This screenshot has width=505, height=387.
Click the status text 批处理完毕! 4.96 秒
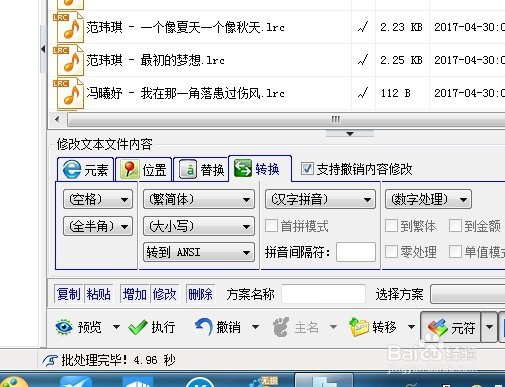coord(118,360)
